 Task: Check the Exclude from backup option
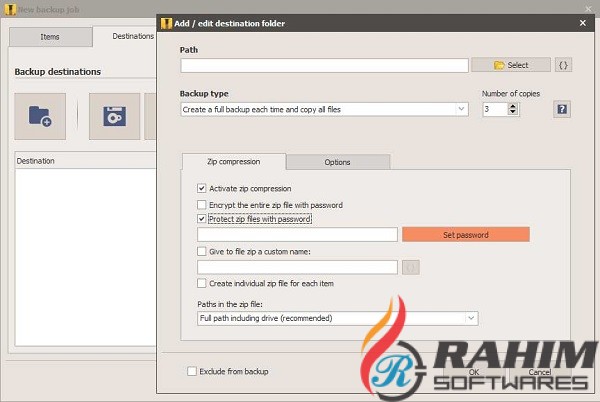point(192,371)
